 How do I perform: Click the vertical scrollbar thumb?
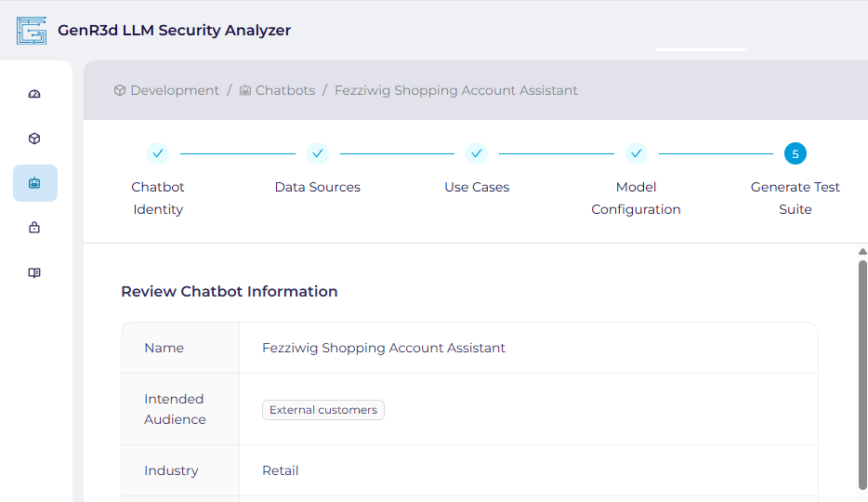tap(862, 372)
